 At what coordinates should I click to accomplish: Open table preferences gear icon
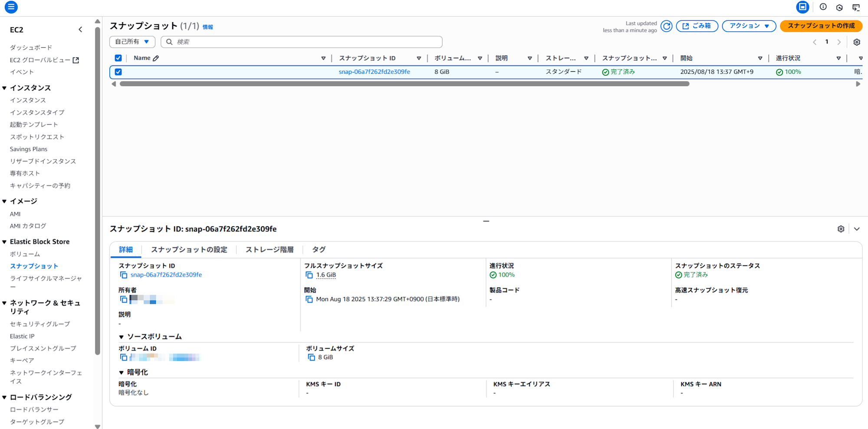click(x=857, y=42)
